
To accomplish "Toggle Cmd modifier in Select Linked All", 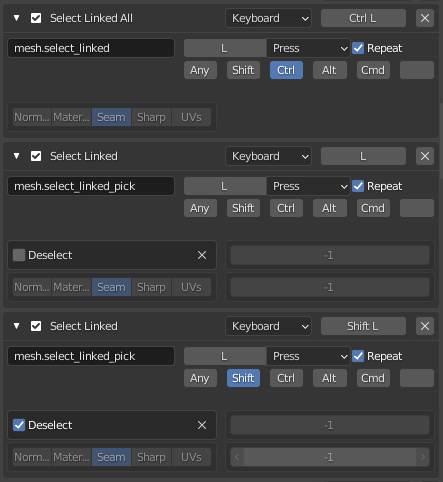I will click(373, 70).
